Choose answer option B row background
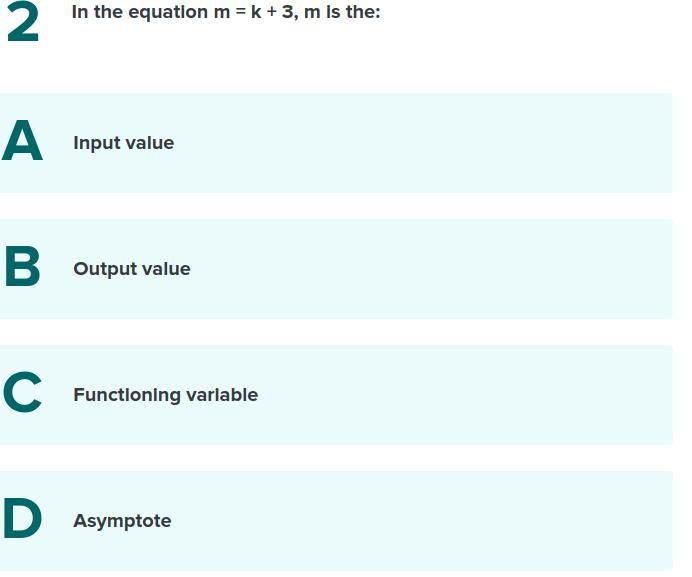Viewport: 692px width, 577px height. (336, 269)
